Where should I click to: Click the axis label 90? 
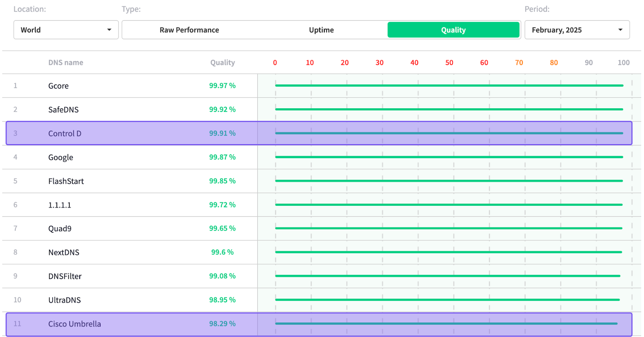[x=588, y=62]
